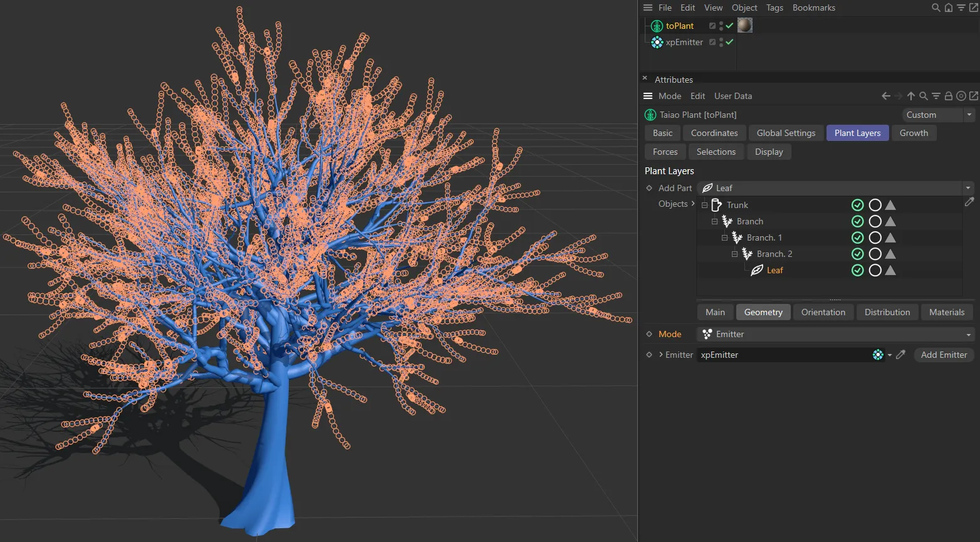Click the Add Emitter button
The image size is (980, 542).
944,355
